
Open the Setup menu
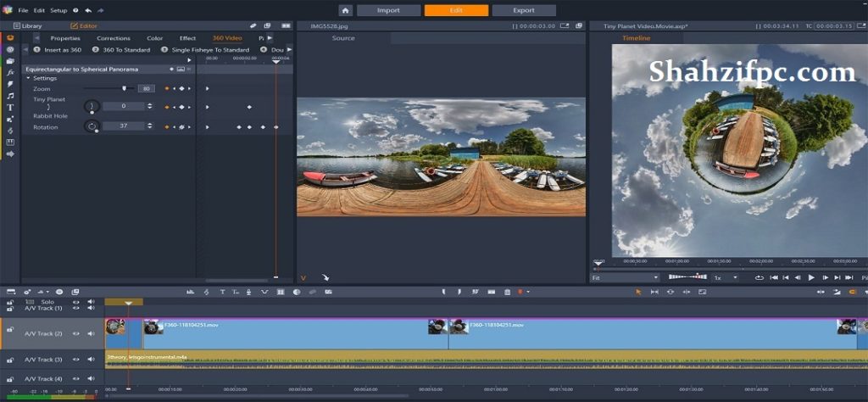58,10
